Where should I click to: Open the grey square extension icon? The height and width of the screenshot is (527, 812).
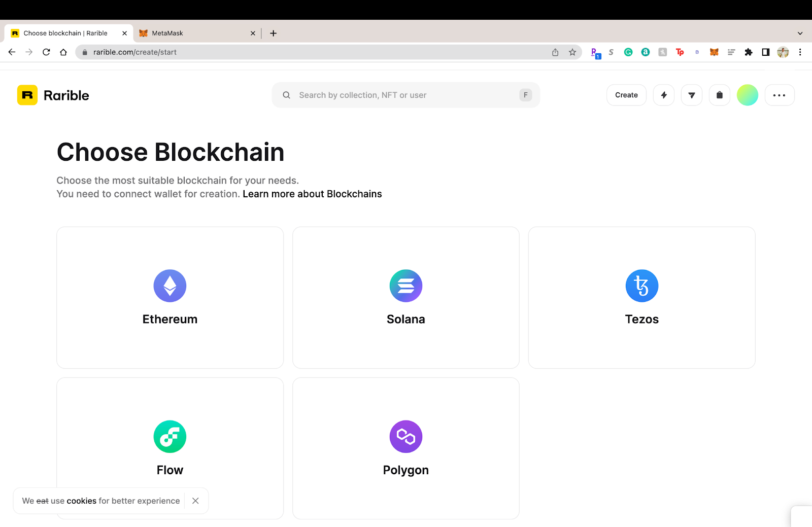pos(663,52)
